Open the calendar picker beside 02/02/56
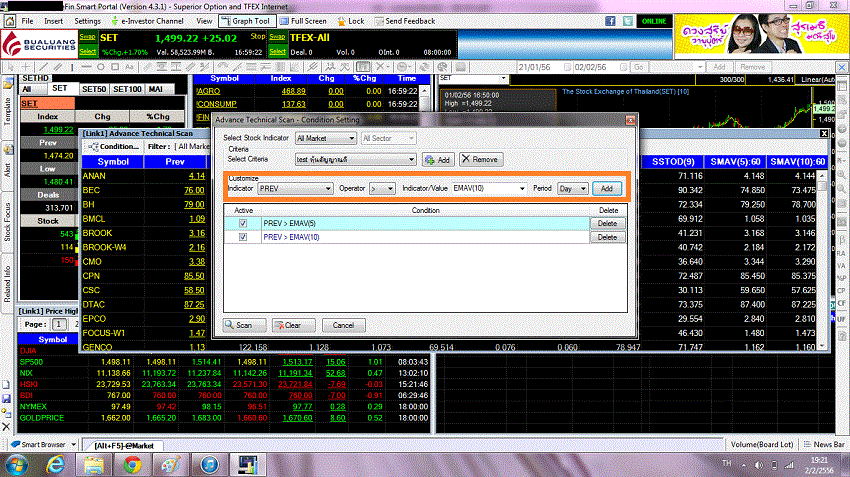This screenshot has height=477, width=850. 623,67
